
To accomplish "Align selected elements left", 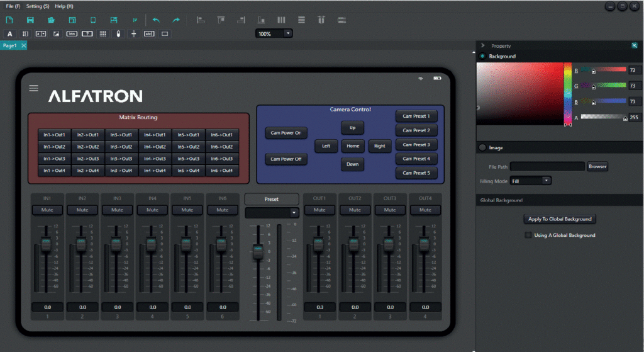I will [x=201, y=20].
